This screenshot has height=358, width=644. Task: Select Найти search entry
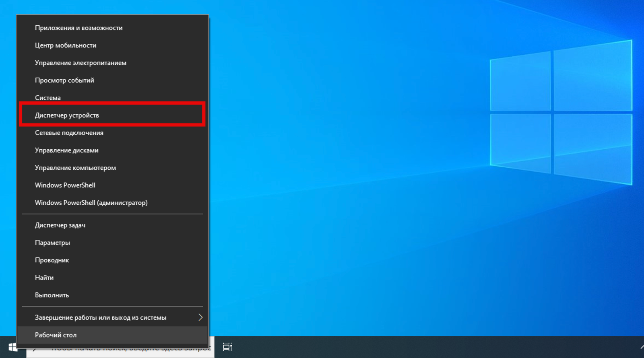[x=112, y=278]
